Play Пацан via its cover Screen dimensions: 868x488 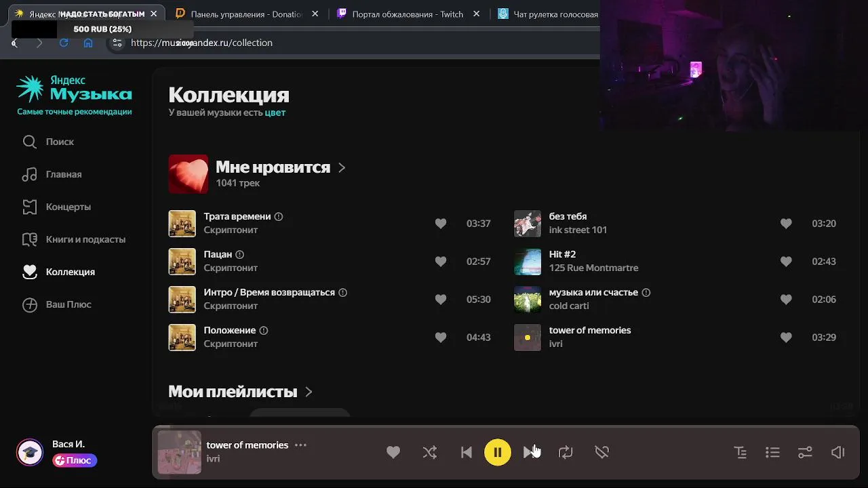pyautogui.click(x=182, y=262)
